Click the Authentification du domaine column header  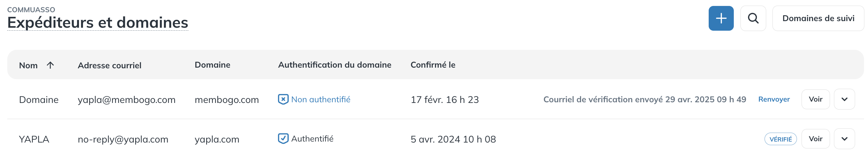tap(334, 65)
